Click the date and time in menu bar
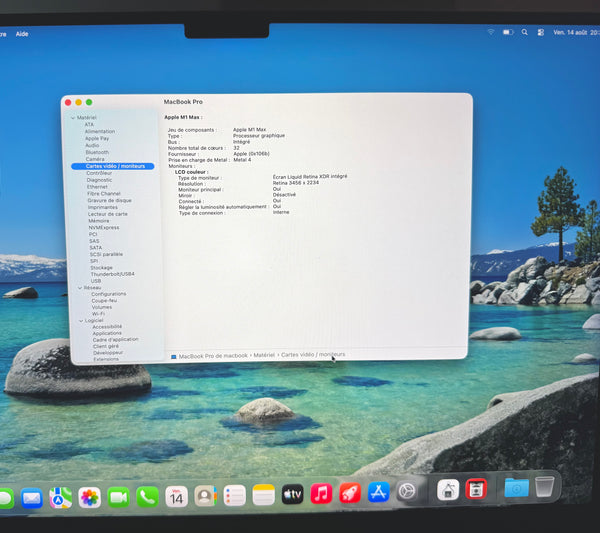Viewport: 600px width, 533px height. tap(576, 33)
